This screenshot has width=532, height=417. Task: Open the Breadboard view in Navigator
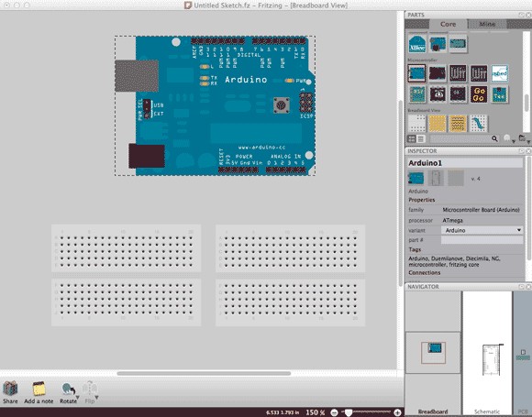(433, 353)
